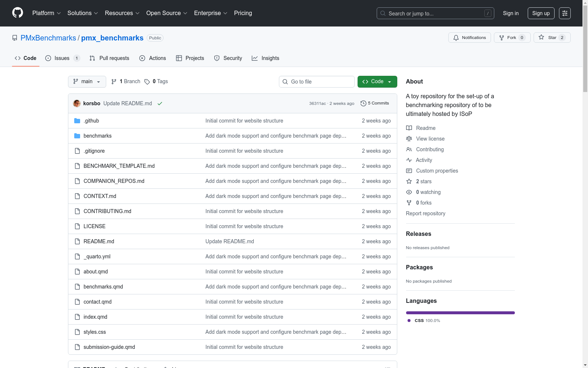Click the Sign up button
This screenshot has width=588, height=368.
(541, 13)
